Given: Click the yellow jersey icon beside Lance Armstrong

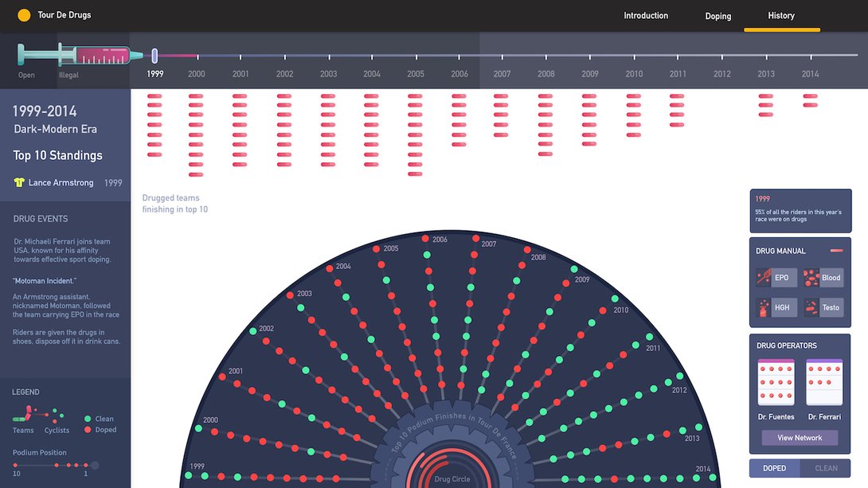Looking at the screenshot, I should 19,182.
